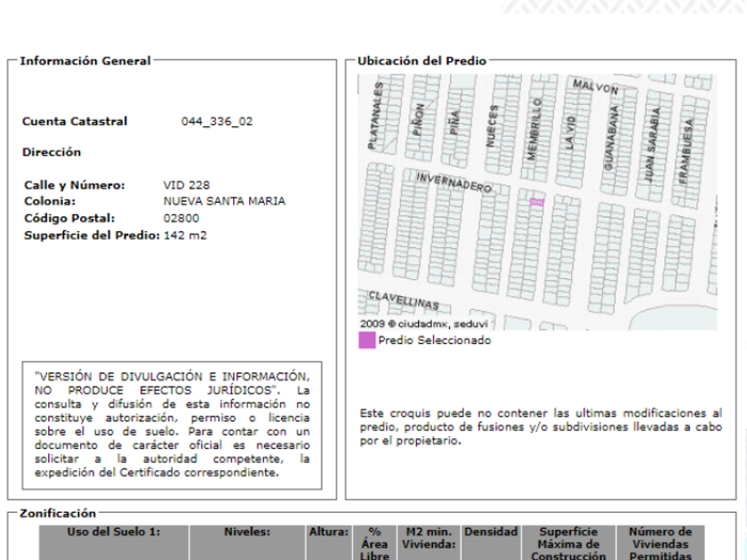Click the 2009 ciudadmx, seduvi map credit
This screenshot has width=747, height=560.
424,324
